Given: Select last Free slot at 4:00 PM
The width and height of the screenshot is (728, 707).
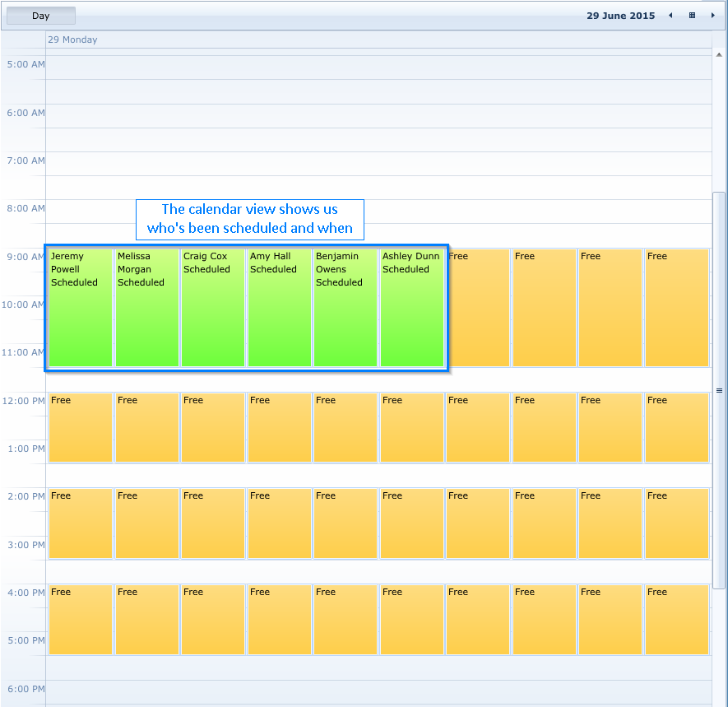Looking at the screenshot, I should [x=677, y=619].
